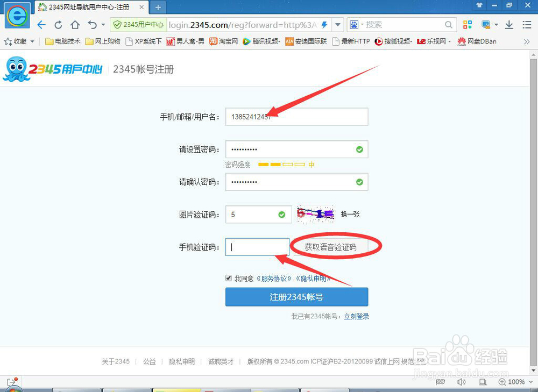Click the vertical page scrollbar
The height and width of the screenshot is (392, 538).
point(533,212)
